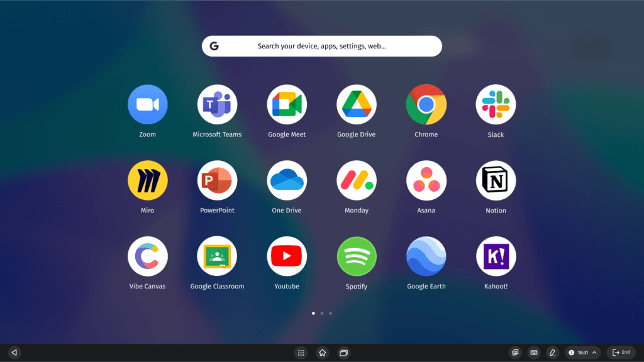Go to the third launcher page
Viewport: 644px width, 362px height.
coord(330,313)
